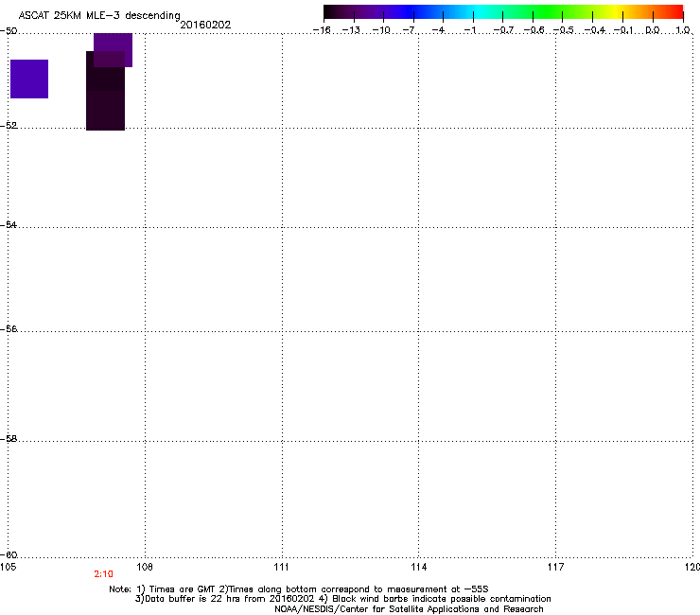Click color scale tick label -7
This screenshot has height=615, width=700.
pos(410,30)
